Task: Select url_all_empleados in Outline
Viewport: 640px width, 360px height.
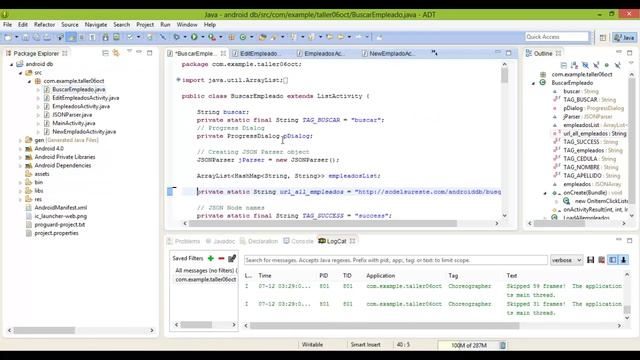Action: click(595, 133)
